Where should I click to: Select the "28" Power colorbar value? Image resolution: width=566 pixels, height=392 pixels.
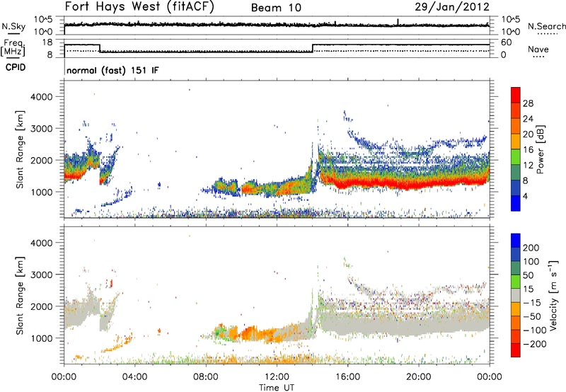click(528, 103)
